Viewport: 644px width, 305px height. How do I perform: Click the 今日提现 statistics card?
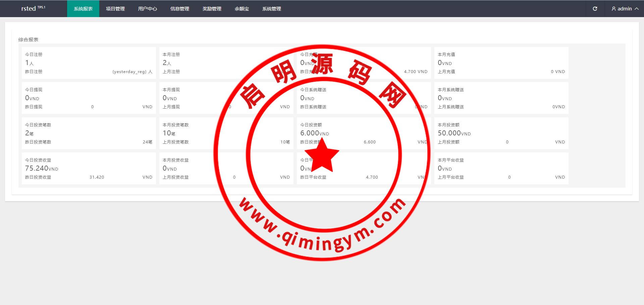click(89, 98)
